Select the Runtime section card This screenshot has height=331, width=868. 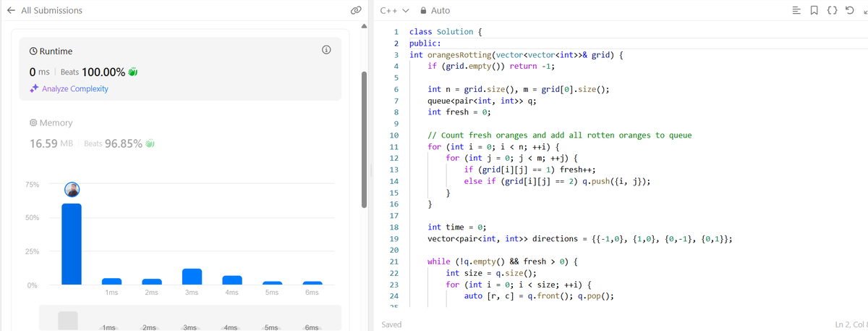click(x=180, y=69)
